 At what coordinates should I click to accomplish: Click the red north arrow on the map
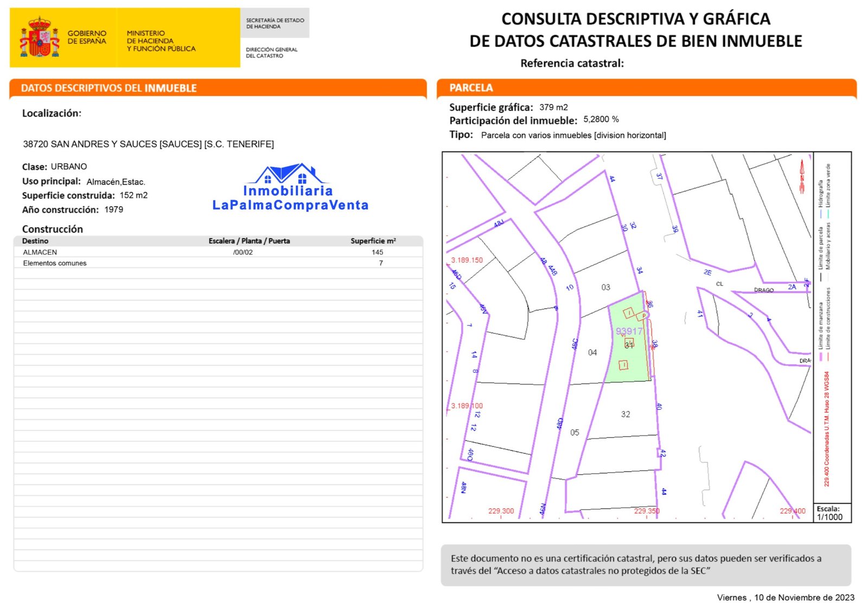802,176
